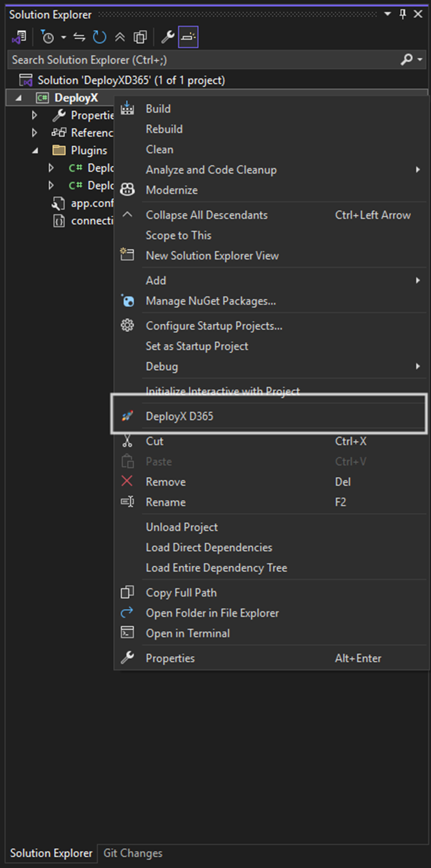Click the scissors Cut icon

[127, 441]
